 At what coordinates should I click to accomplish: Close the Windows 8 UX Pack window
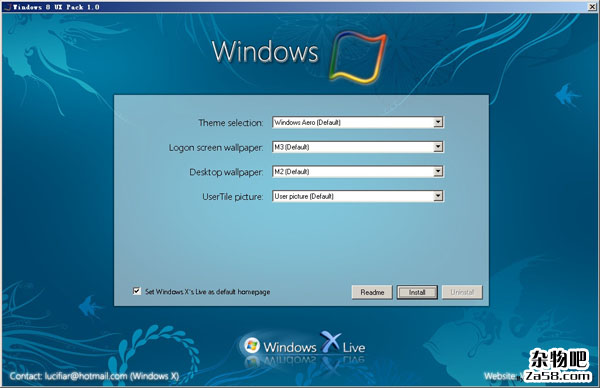point(592,7)
